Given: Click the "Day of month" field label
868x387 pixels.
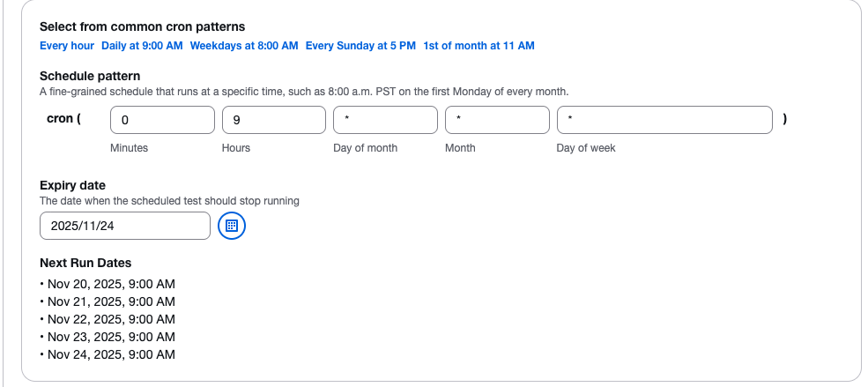Looking at the screenshot, I should (x=365, y=148).
